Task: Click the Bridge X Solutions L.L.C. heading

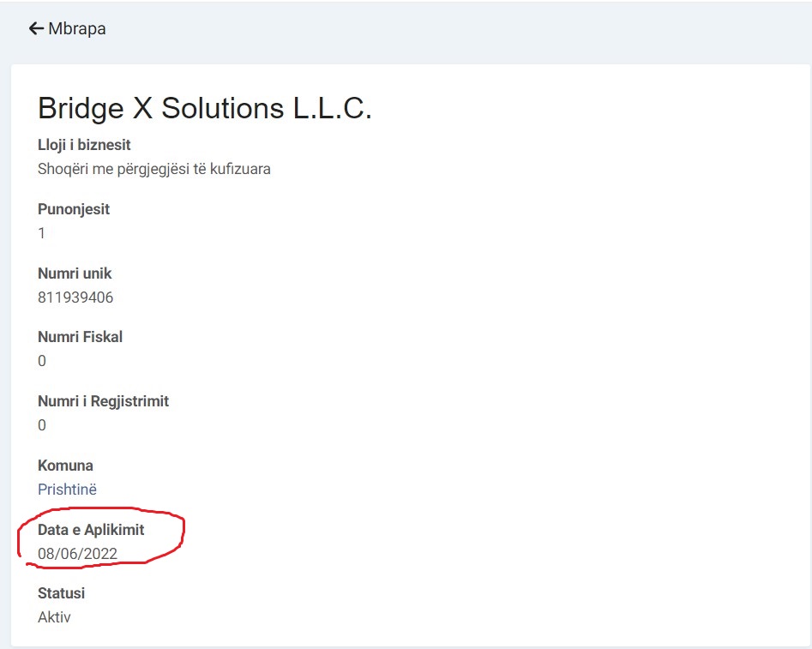Action: [x=205, y=108]
